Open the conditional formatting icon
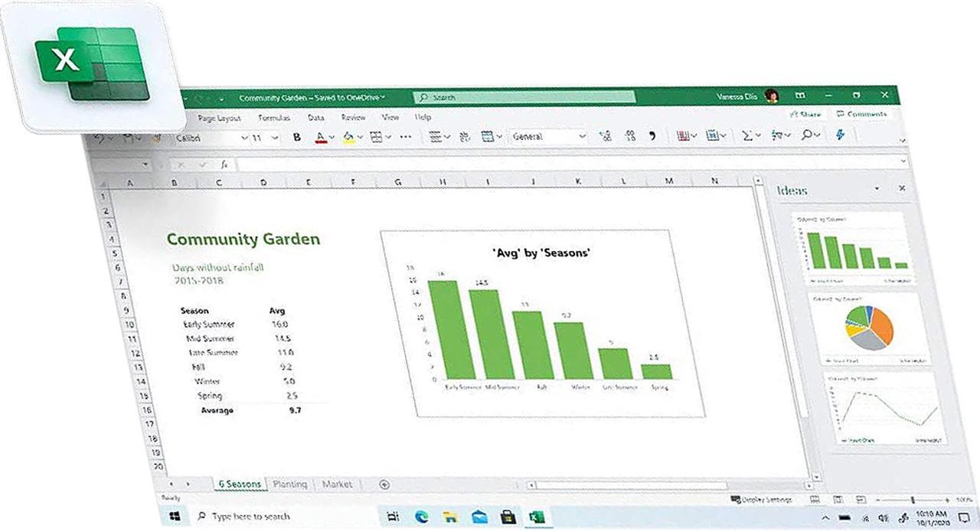 [684, 136]
